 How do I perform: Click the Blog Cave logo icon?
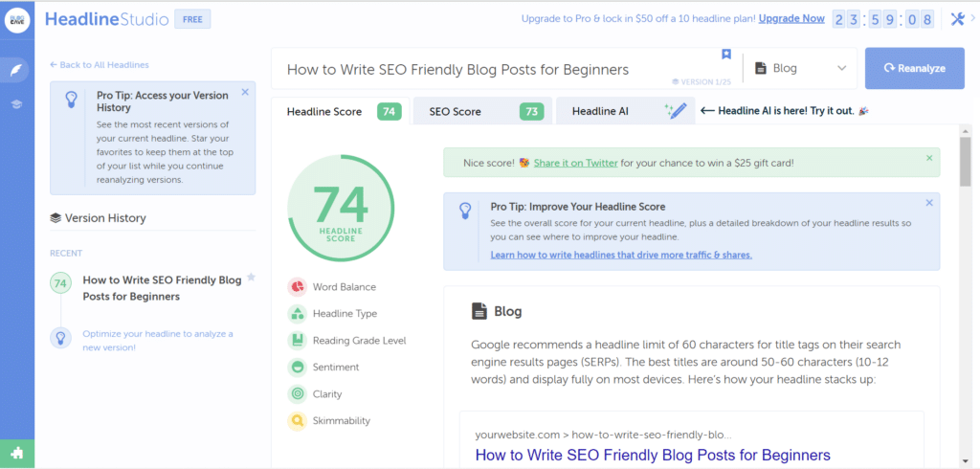[17, 20]
